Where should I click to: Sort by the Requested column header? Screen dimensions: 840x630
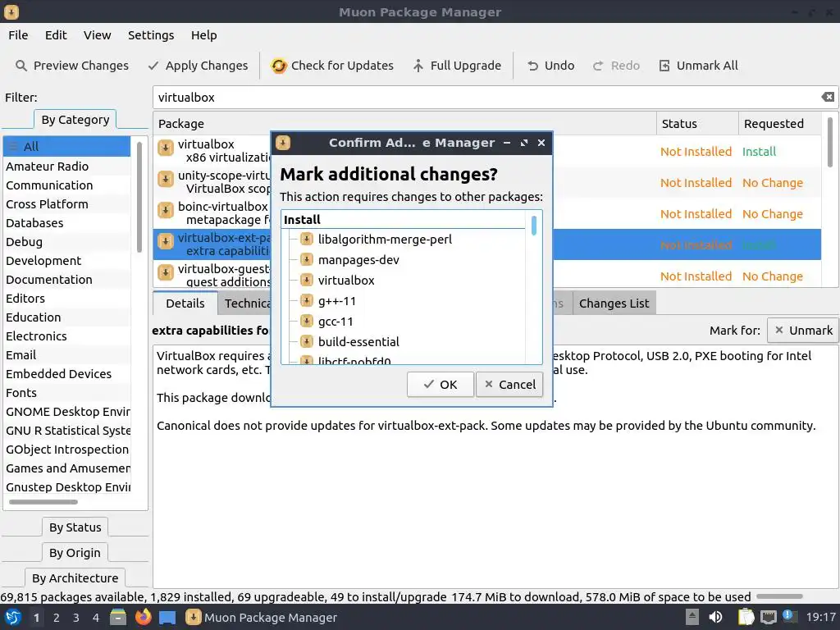tap(779, 123)
